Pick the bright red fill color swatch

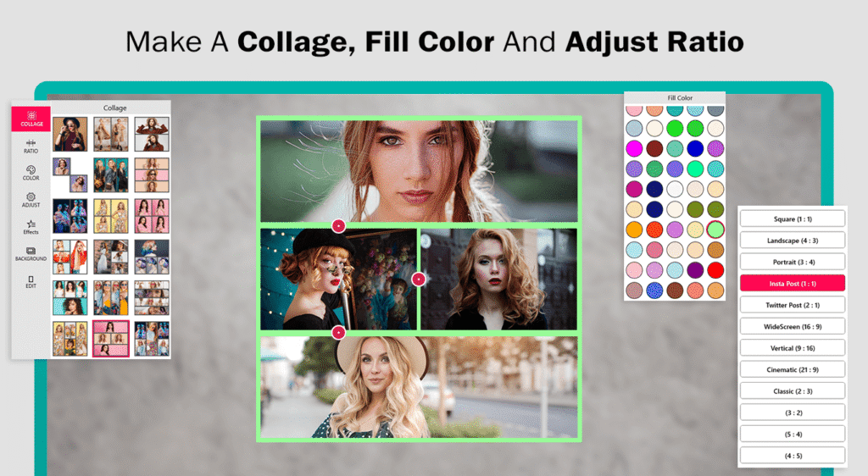[715, 270]
